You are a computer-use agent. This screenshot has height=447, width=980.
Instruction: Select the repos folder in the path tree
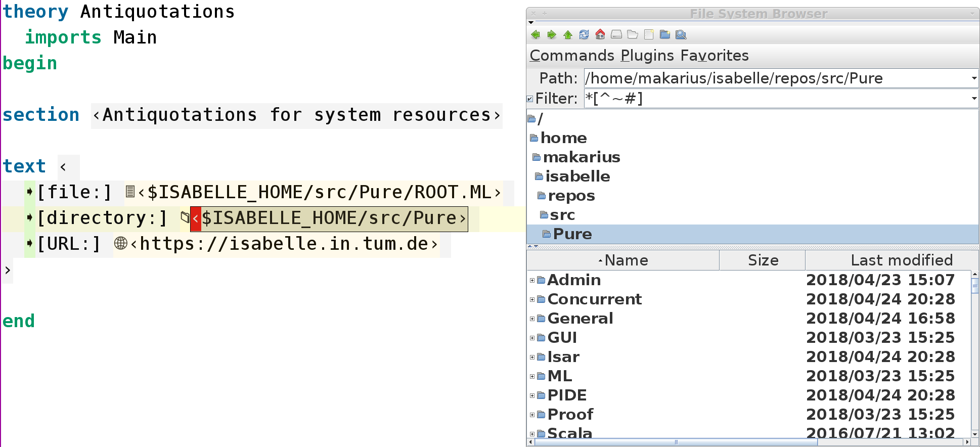tap(571, 196)
